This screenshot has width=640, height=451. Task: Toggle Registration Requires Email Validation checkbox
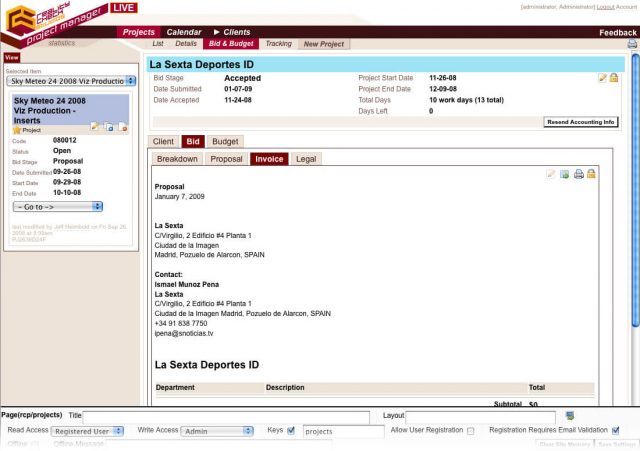616,430
